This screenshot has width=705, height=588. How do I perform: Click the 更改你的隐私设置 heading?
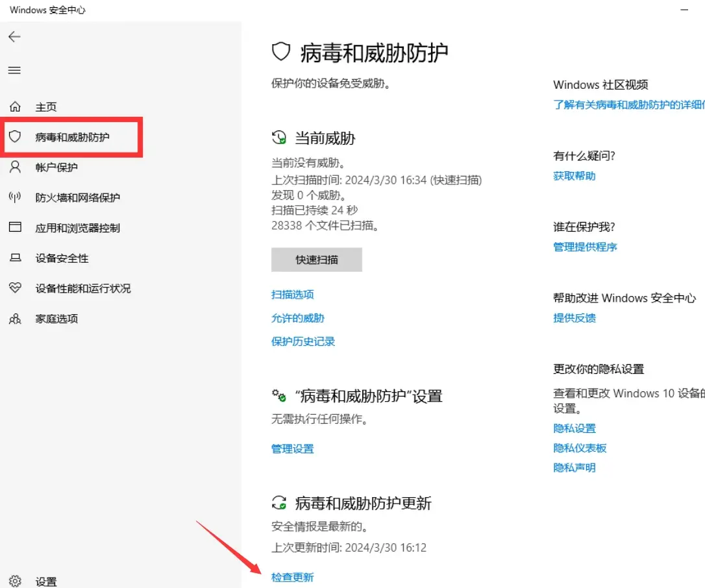(x=599, y=369)
